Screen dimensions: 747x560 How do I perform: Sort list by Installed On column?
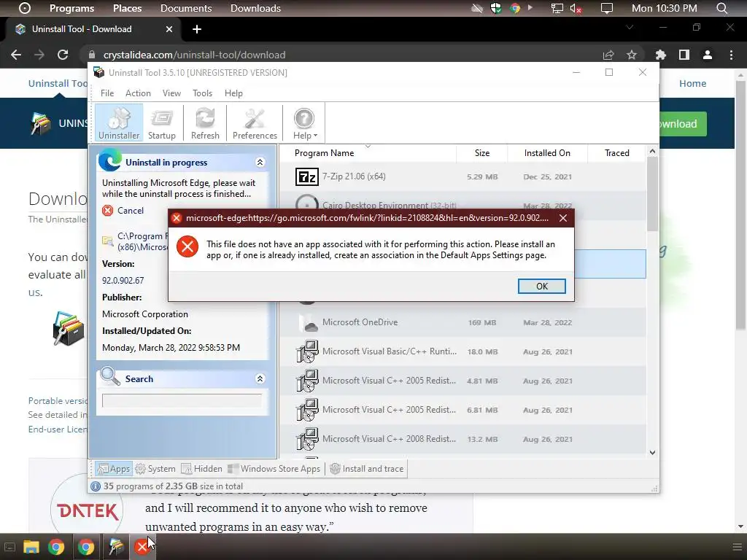tap(547, 153)
